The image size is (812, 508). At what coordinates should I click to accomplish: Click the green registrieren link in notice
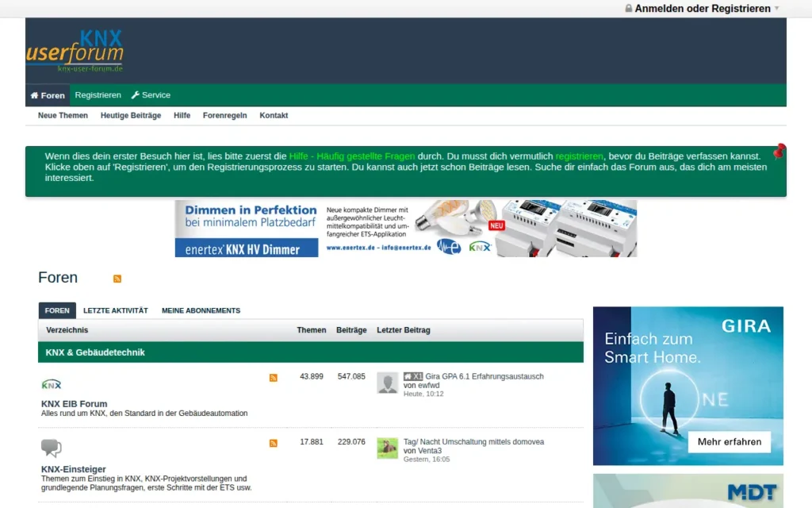pos(579,156)
